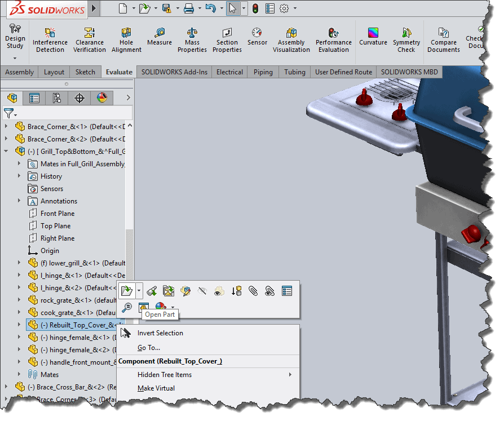The height and width of the screenshot is (421, 504).
Task: Toggle Hide/Show mates eye-paperclip icon
Action: tap(269, 291)
